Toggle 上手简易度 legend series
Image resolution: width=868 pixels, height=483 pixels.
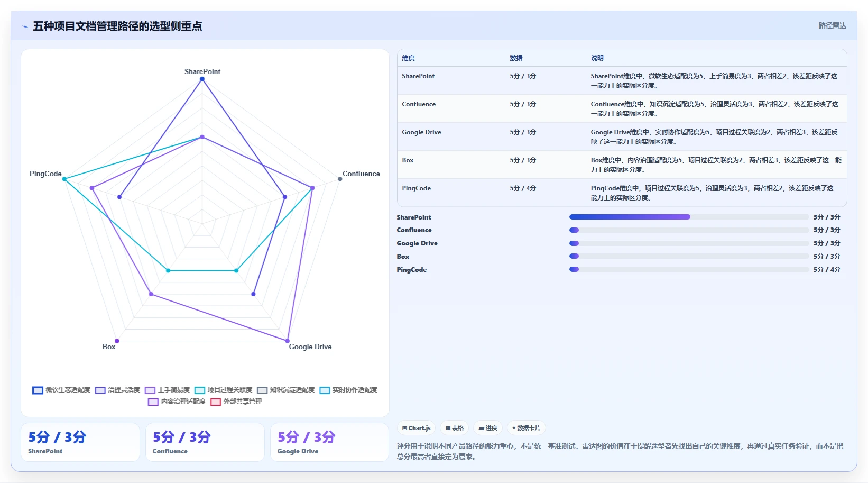tap(167, 390)
